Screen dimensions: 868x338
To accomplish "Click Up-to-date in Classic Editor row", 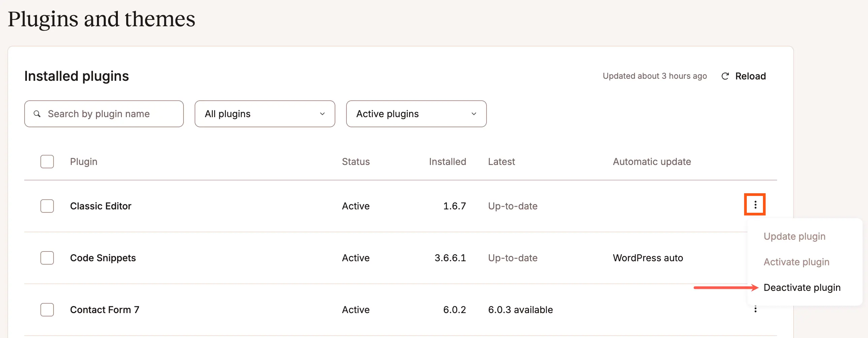I will coord(512,206).
